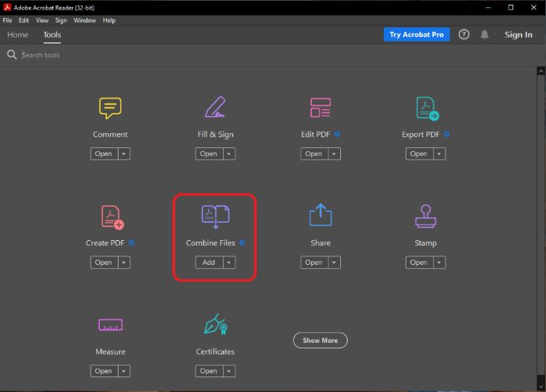Expand the Measure dropdown arrow

click(x=124, y=371)
